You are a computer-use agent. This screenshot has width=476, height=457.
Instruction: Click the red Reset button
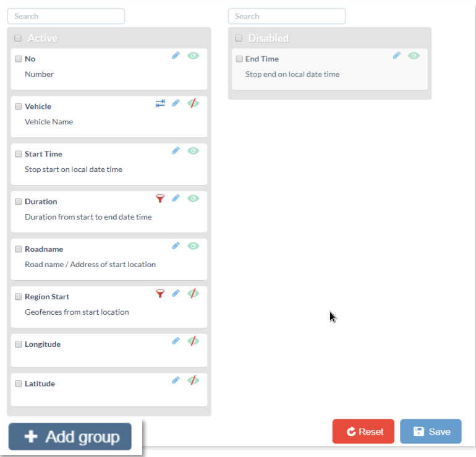(x=363, y=432)
